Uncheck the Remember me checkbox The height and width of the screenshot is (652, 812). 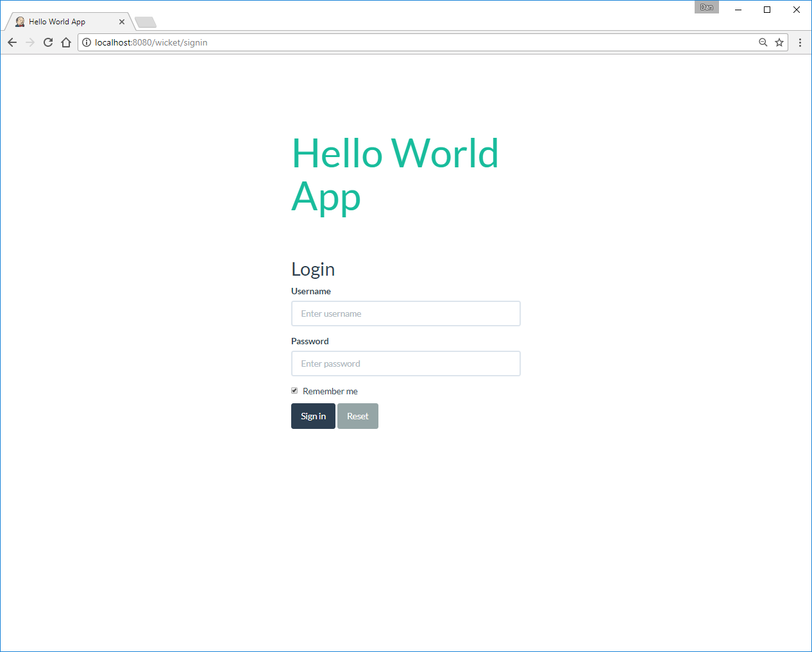click(294, 390)
